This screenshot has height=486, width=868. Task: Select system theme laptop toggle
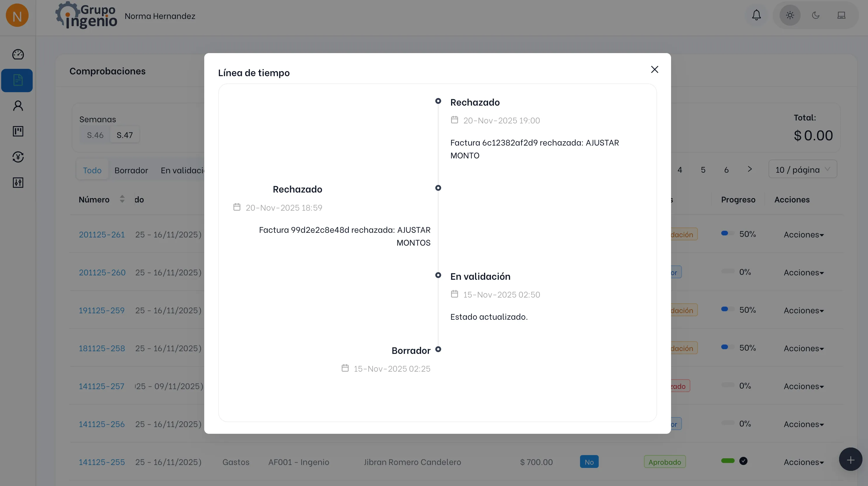pyautogui.click(x=841, y=15)
